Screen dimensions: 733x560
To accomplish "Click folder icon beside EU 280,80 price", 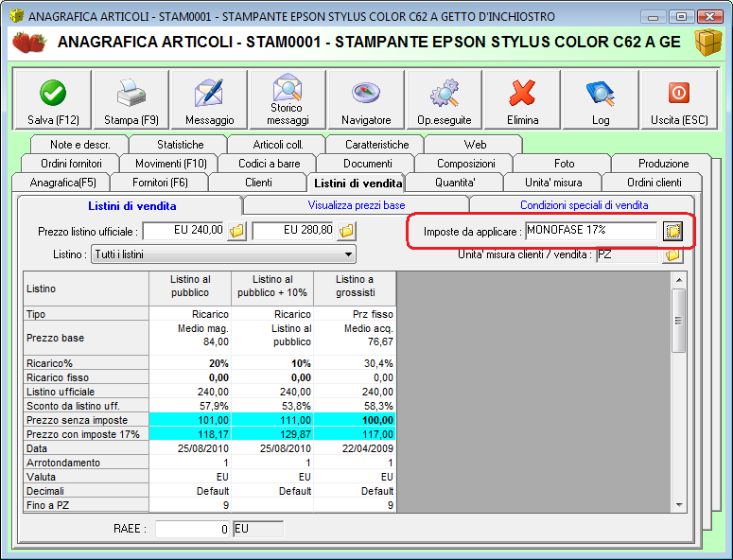I will pyautogui.click(x=347, y=231).
